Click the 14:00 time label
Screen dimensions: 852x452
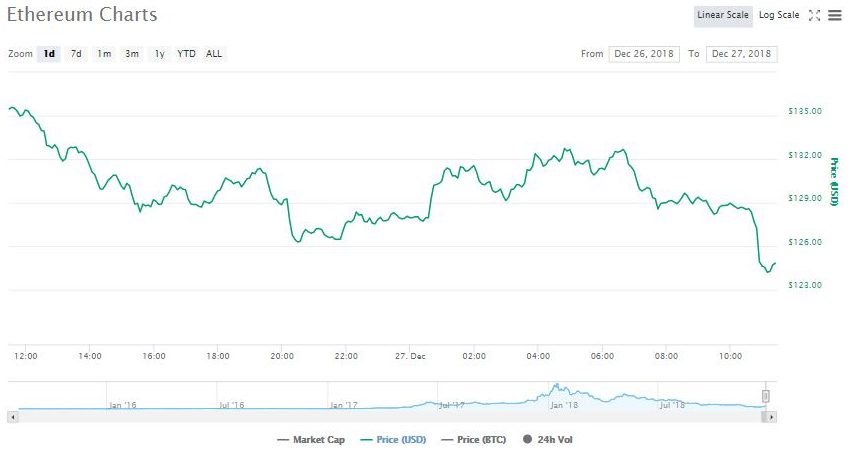[x=90, y=356]
